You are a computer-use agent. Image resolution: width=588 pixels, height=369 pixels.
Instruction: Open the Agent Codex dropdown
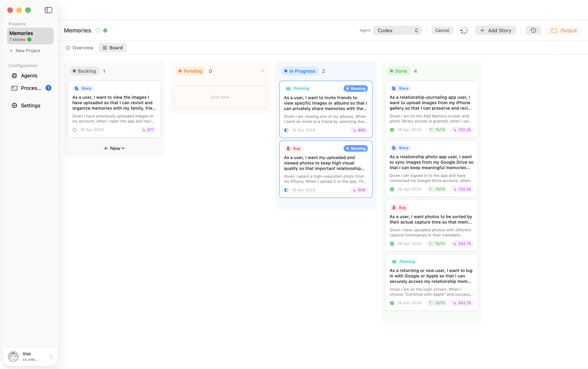tap(397, 31)
